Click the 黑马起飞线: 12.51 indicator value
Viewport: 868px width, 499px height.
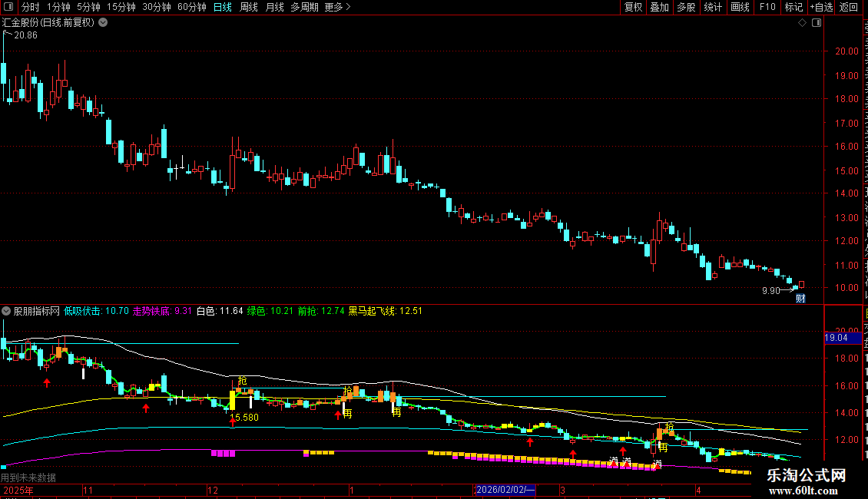(x=386, y=311)
